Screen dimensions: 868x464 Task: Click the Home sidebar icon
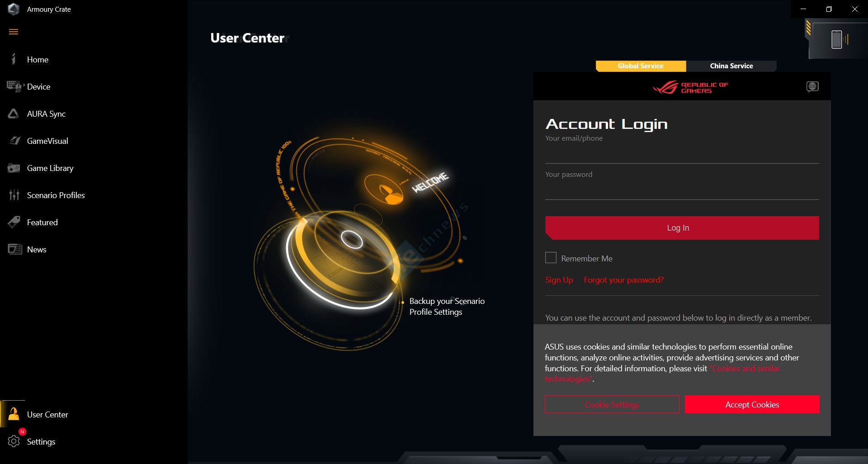tap(14, 59)
